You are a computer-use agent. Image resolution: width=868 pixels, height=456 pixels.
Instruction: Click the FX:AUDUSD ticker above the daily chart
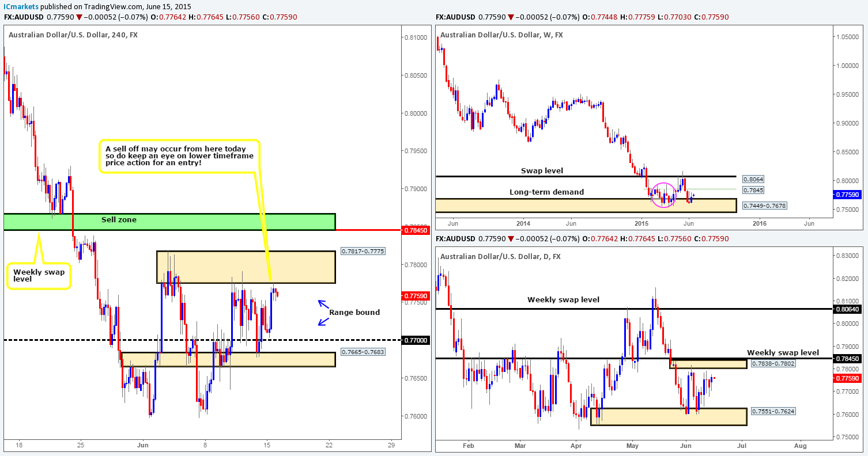[456, 238]
